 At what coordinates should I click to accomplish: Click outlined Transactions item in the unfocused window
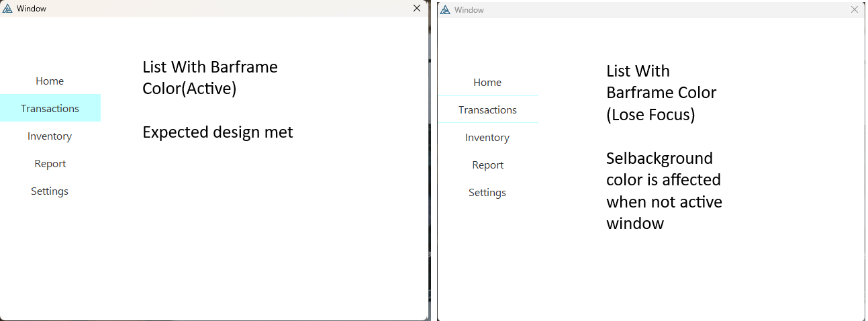pyautogui.click(x=487, y=110)
